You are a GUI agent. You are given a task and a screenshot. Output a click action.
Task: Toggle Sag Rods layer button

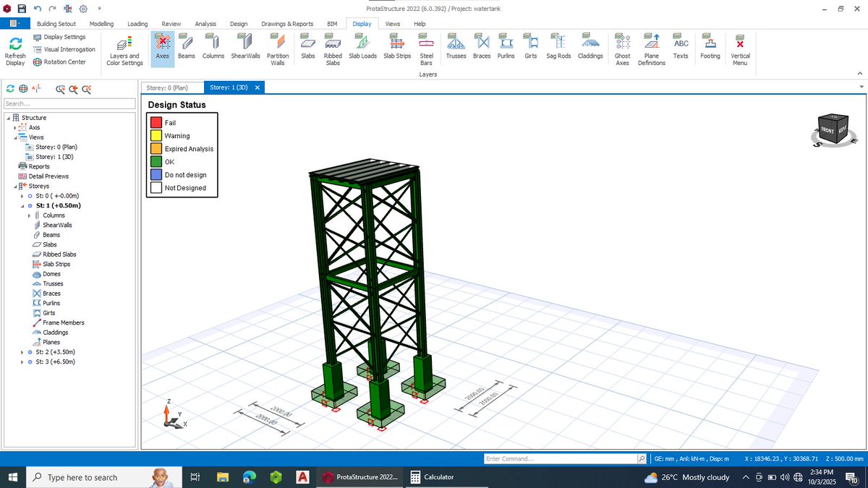[558, 49]
